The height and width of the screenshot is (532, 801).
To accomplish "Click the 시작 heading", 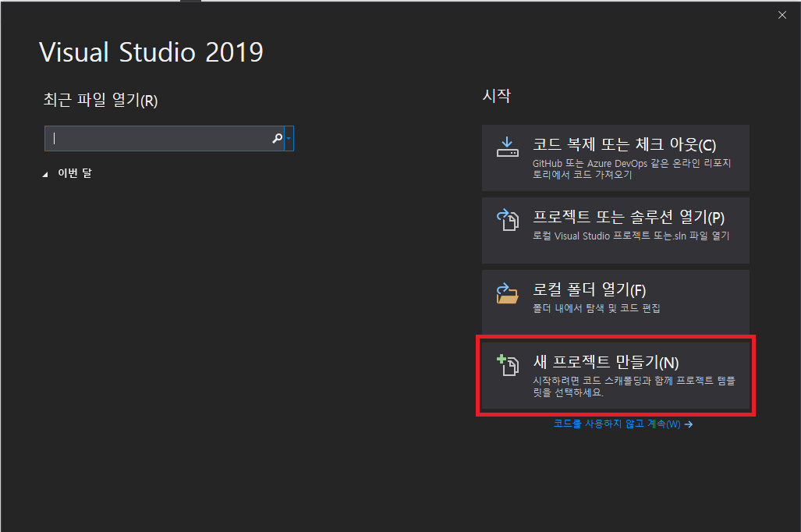I will click(x=497, y=96).
